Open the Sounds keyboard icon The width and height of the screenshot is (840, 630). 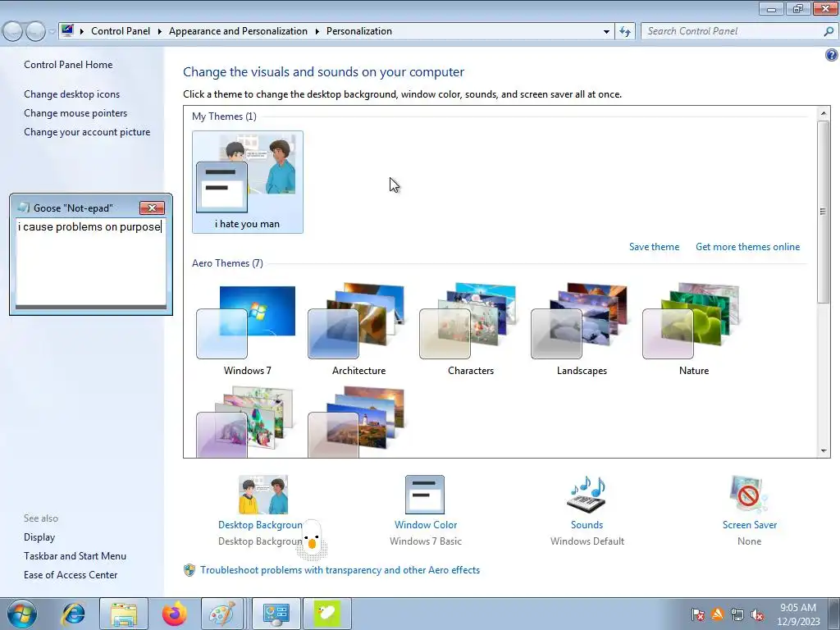coord(587,495)
